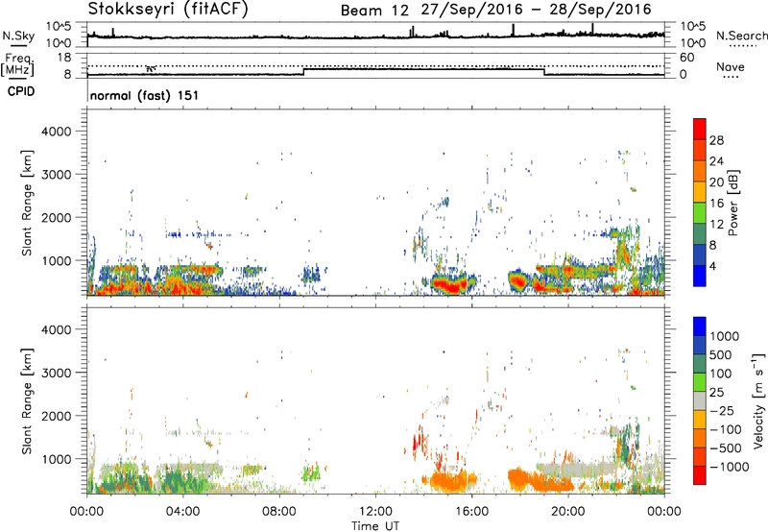768x532 pixels.
Task: Select the Freq. [MHz] axis label
Action: [x=17, y=65]
